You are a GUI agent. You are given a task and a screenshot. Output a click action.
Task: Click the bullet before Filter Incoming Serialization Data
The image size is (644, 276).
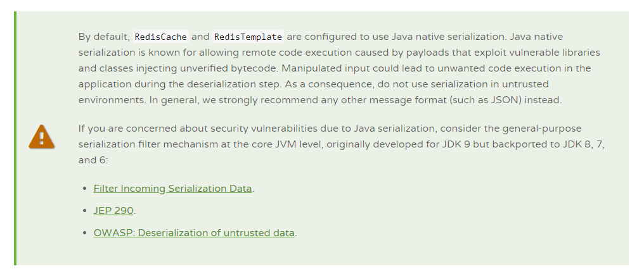coord(85,189)
